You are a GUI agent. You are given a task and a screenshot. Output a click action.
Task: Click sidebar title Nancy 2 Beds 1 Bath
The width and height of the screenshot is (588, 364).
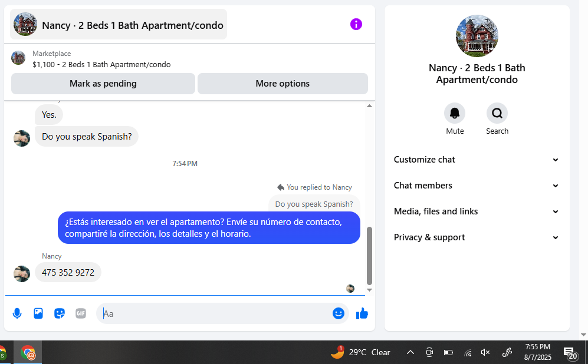point(477,74)
